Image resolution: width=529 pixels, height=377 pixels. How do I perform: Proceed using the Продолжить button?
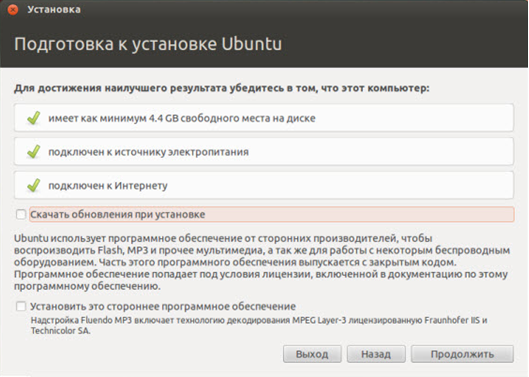[x=462, y=354]
